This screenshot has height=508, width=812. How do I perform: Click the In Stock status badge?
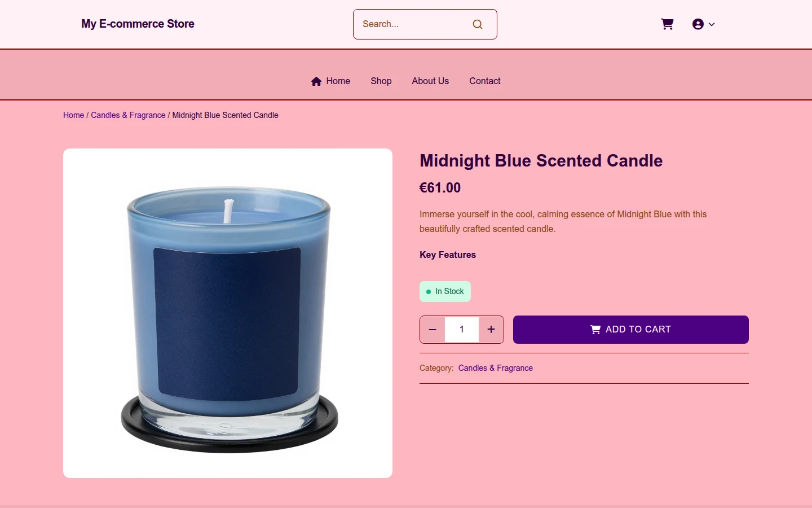[x=445, y=291]
